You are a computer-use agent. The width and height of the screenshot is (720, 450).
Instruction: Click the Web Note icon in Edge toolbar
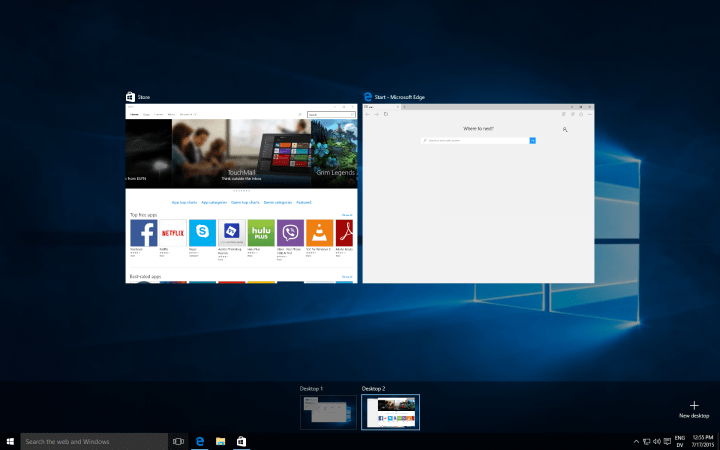point(573,114)
